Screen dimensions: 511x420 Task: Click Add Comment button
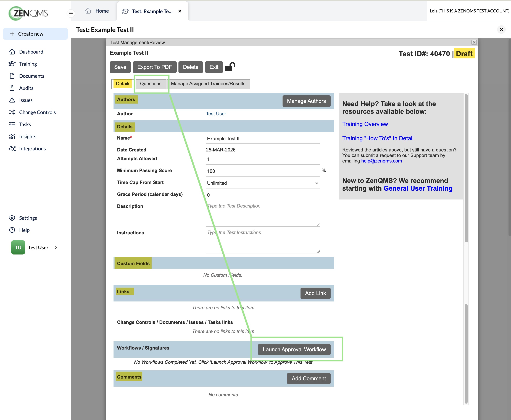click(309, 378)
